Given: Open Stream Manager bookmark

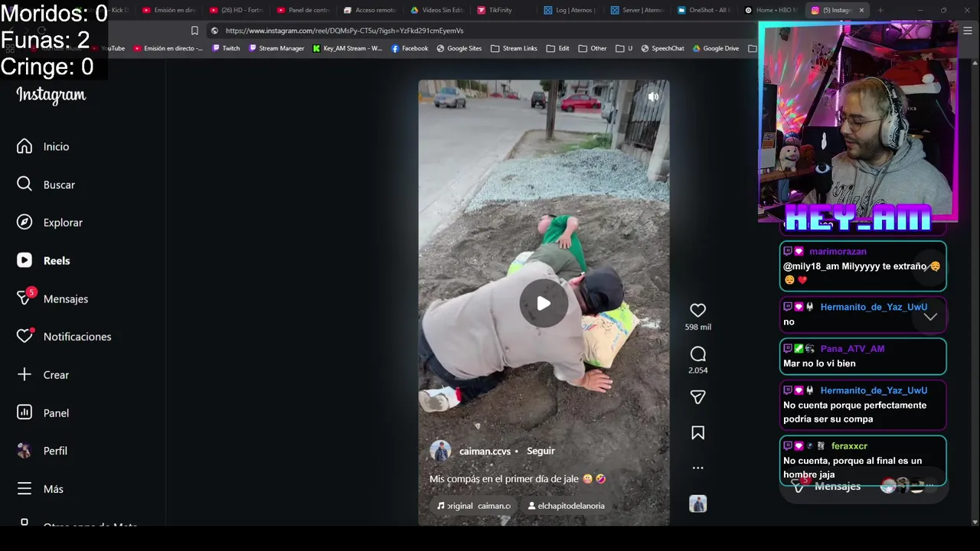Looking at the screenshot, I should tap(276, 48).
